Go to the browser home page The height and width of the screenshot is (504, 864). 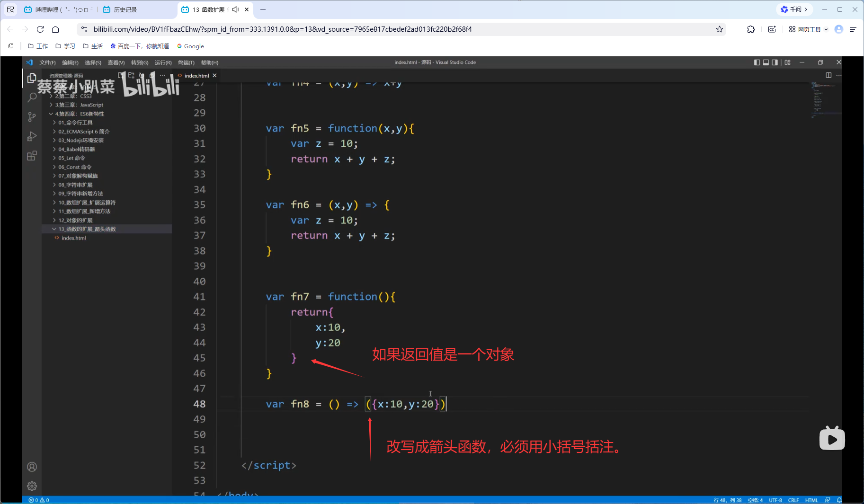[55, 29]
